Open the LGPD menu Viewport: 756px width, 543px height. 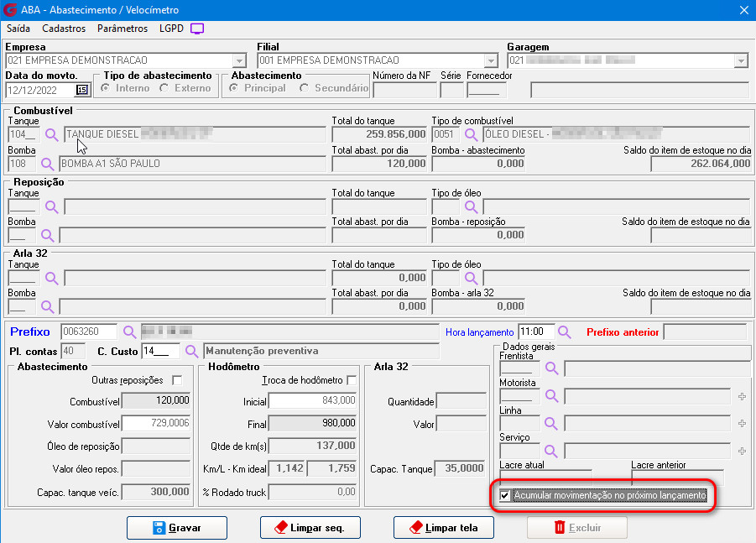coord(172,29)
